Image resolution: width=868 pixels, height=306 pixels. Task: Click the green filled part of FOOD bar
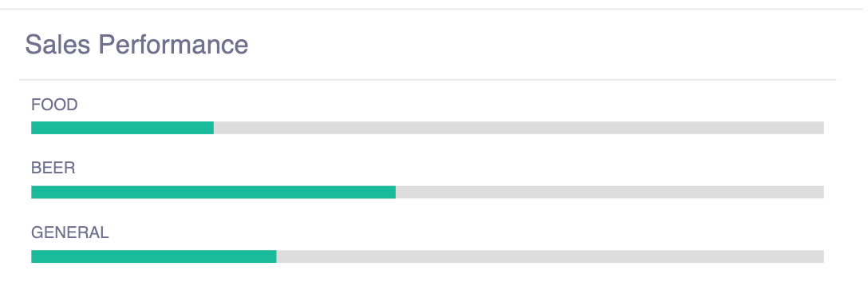[122, 128]
